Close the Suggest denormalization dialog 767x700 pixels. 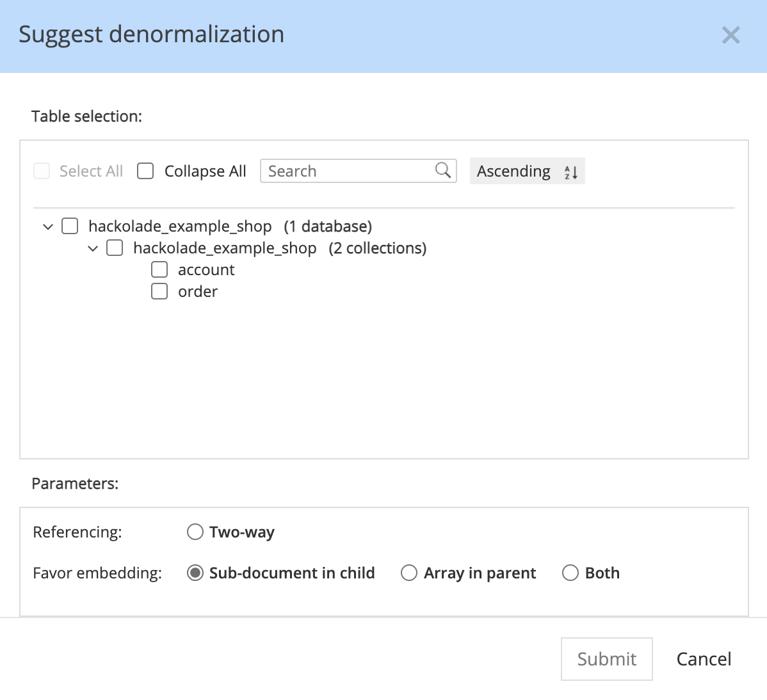pyautogui.click(x=731, y=35)
